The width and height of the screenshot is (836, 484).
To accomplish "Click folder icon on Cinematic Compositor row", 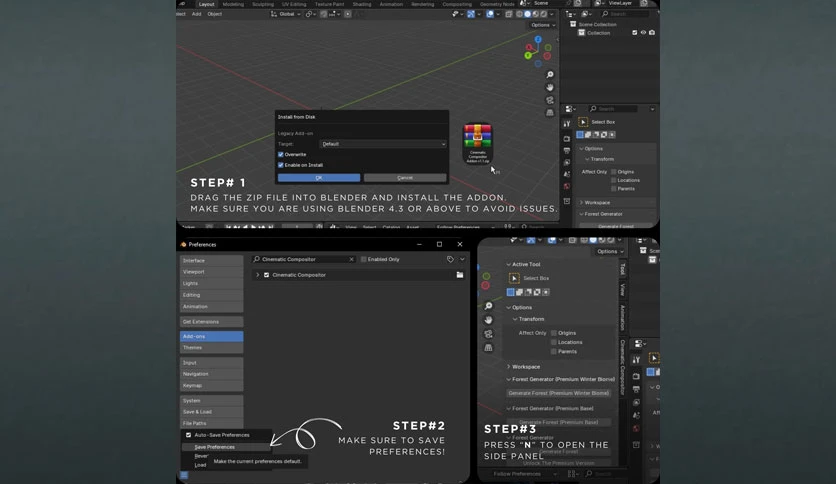I will pos(460,275).
